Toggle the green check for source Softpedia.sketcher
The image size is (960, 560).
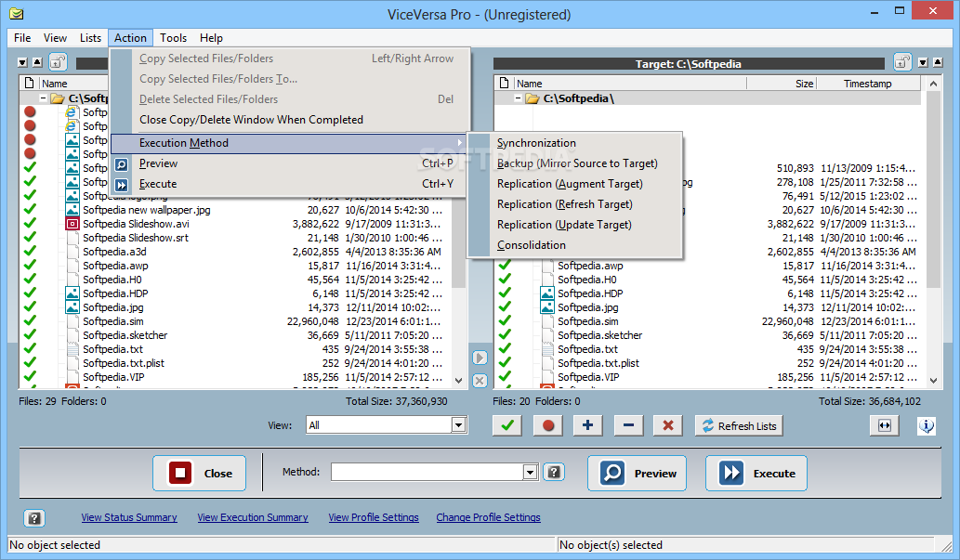[30, 335]
